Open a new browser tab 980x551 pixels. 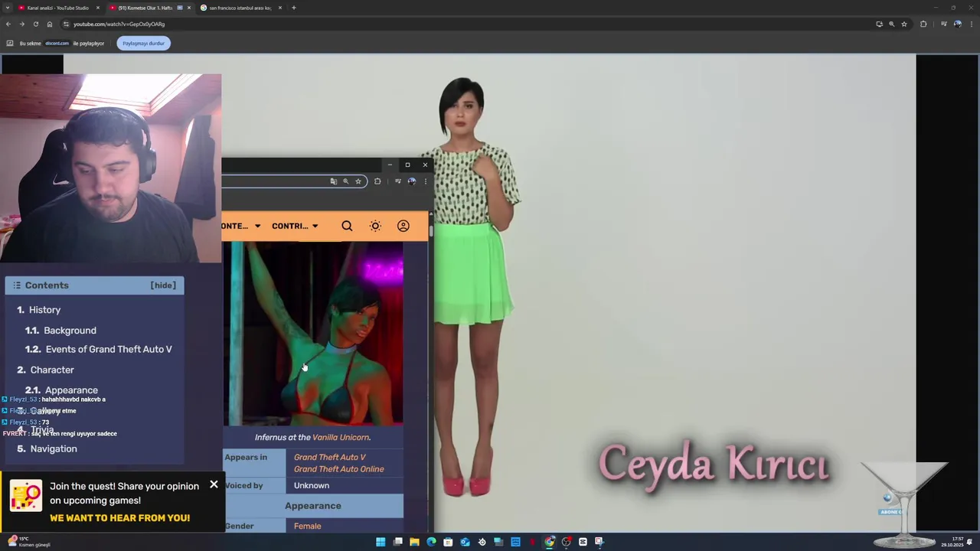pyautogui.click(x=294, y=8)
